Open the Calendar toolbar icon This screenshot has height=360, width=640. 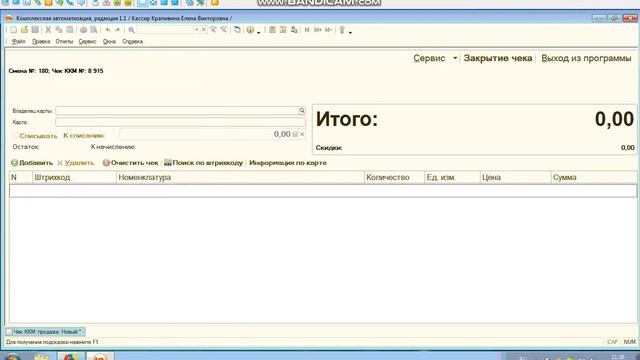point(283,30)
